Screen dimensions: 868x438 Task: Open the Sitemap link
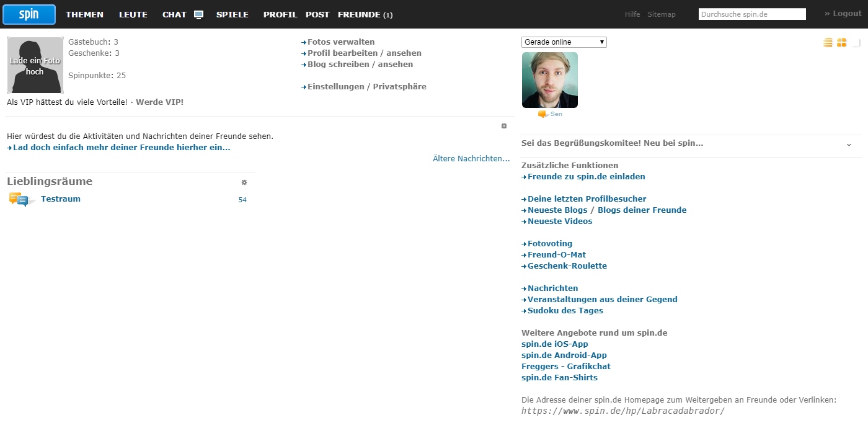point(662,14)
